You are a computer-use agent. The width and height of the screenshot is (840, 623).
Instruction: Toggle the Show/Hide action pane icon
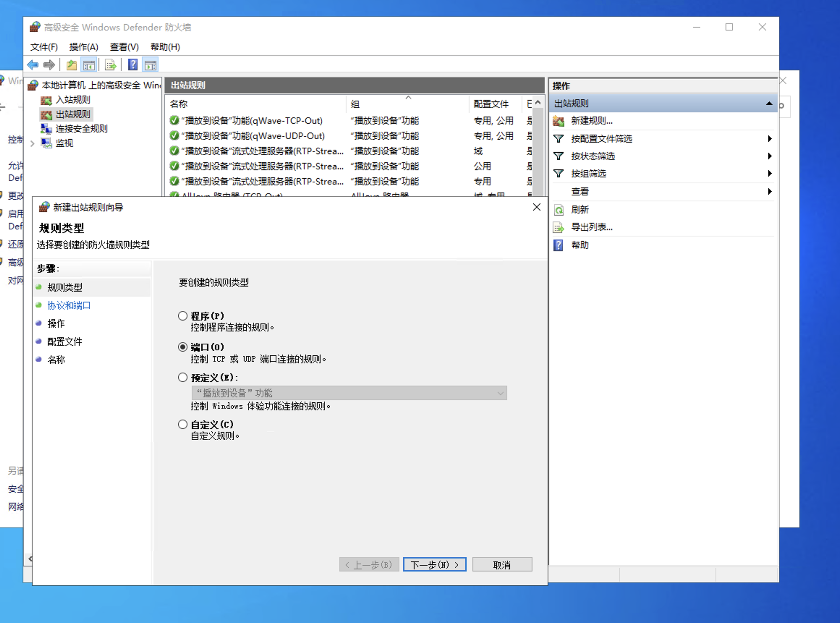tap(150, 65)
